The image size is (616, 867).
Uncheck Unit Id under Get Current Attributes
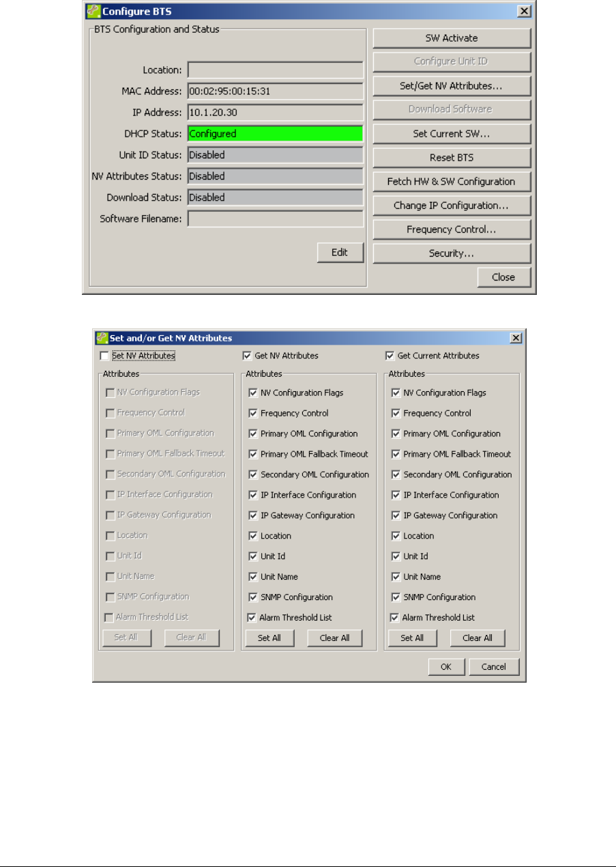coord(396,557)
